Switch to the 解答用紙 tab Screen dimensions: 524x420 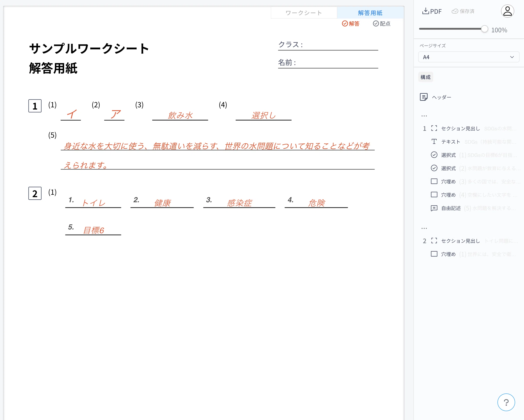coord(370,13)
